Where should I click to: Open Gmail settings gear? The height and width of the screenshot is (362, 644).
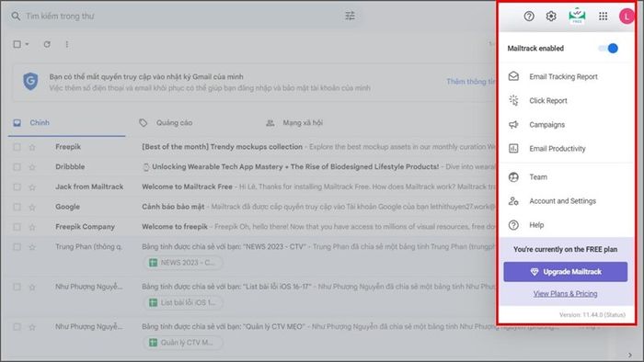point(551,16)
